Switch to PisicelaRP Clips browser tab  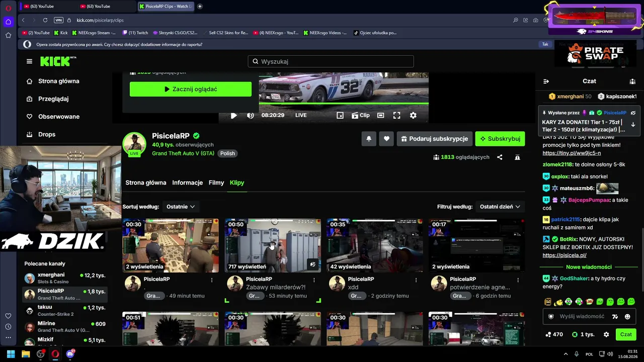tap(166, 7)
